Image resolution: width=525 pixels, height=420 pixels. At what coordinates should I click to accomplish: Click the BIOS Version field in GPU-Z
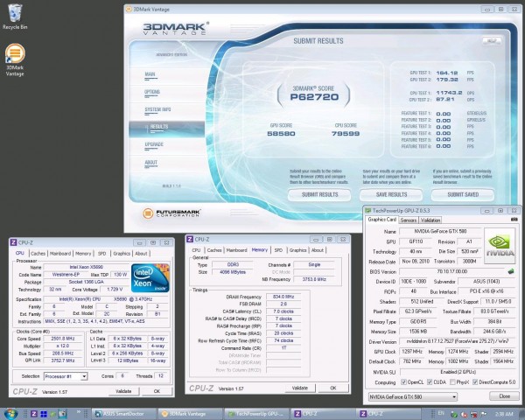coord(452,271)
